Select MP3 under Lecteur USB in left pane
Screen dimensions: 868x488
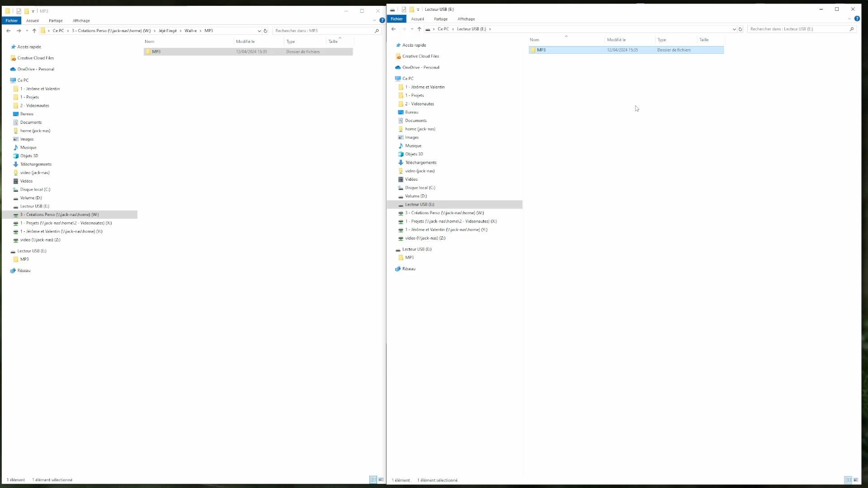tap(24, 259)
